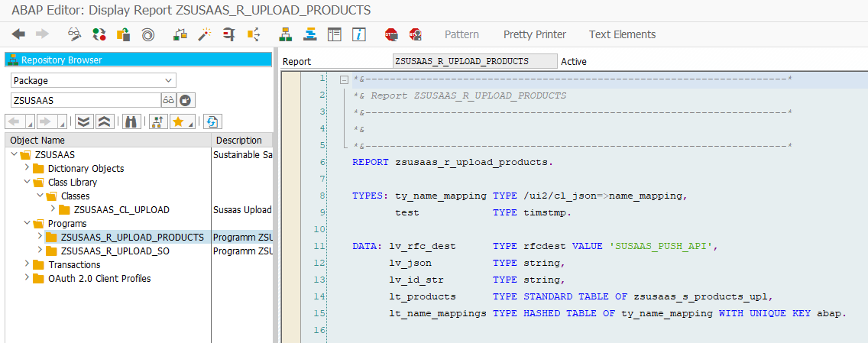Select OAuth 2.0 Client Profiles item
The image size is (868, 343).
pyautogui.click(x=99, y=279)
